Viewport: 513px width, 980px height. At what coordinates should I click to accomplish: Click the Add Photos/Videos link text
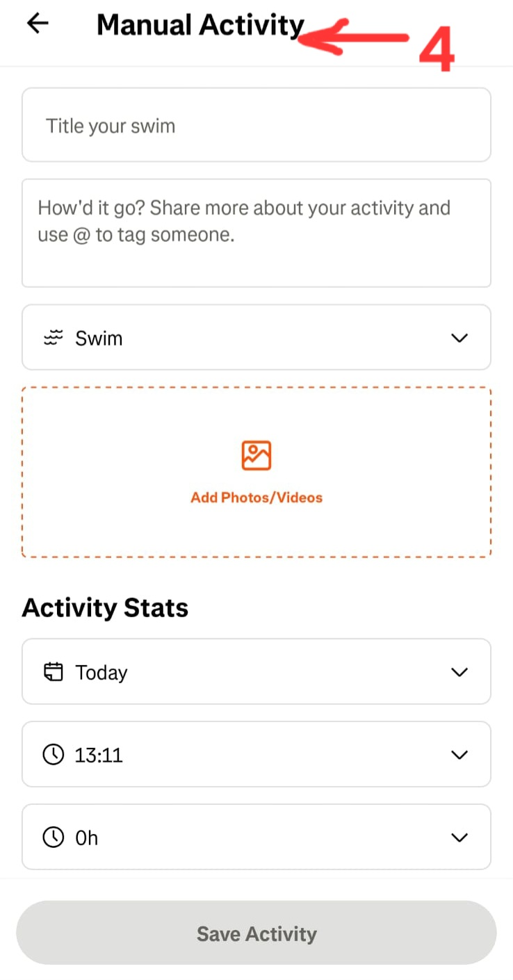[x=256, y=498]
